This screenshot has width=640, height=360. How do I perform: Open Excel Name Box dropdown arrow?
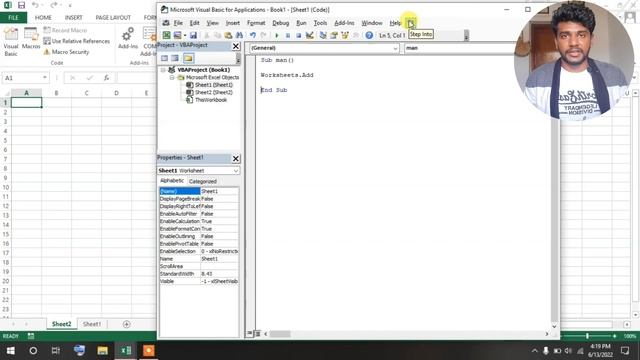[44, 78]
